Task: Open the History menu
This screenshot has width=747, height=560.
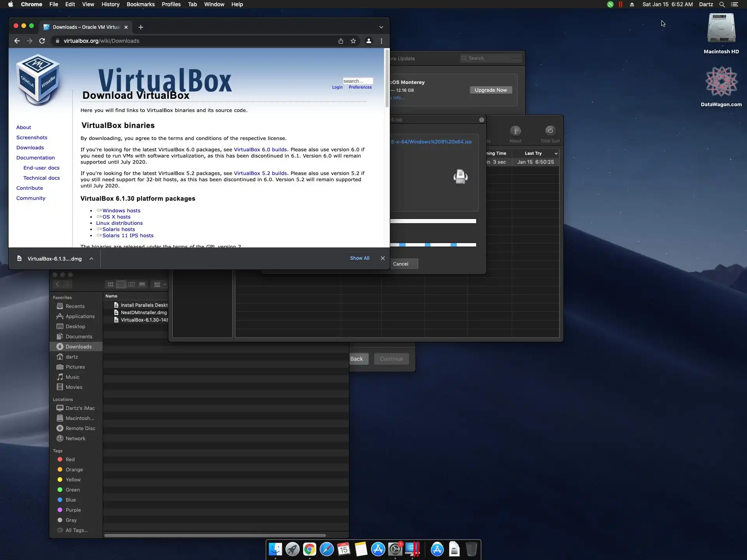Action: [x=110, y=4]
